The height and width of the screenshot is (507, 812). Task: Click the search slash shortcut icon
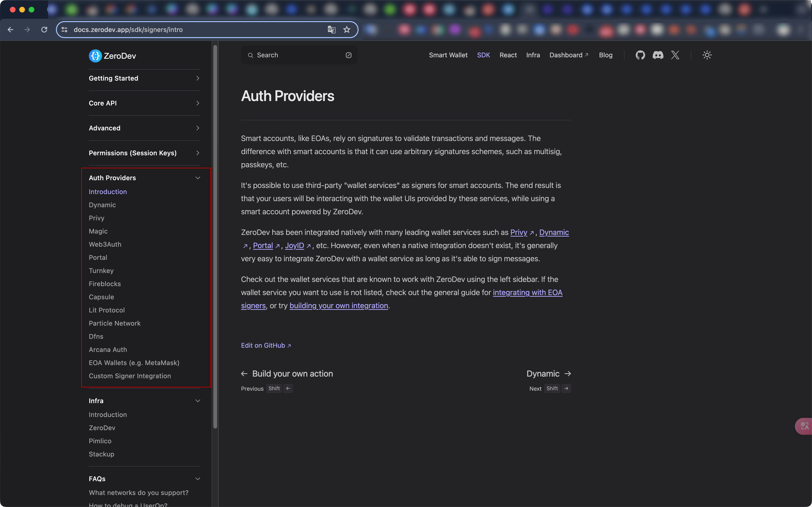(x=349, y=55)
